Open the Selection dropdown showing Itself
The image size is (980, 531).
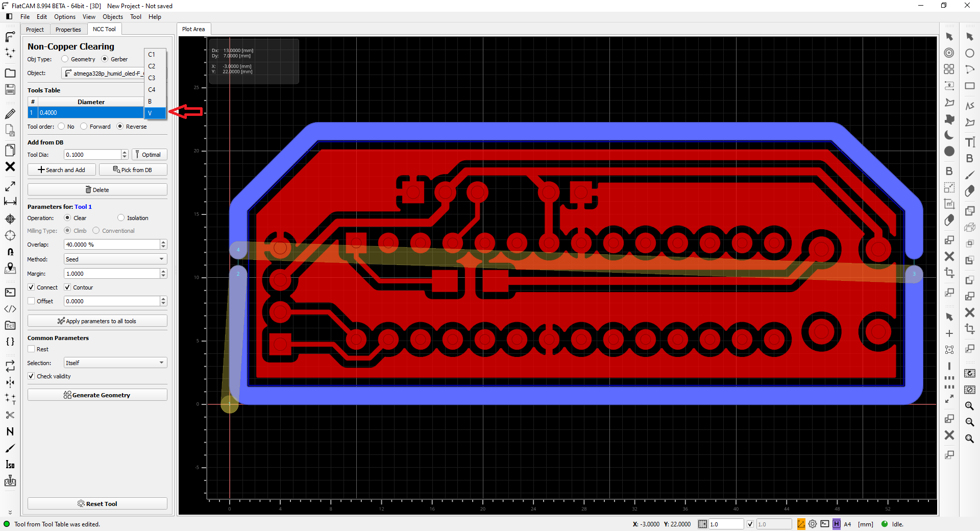point(115,363)
